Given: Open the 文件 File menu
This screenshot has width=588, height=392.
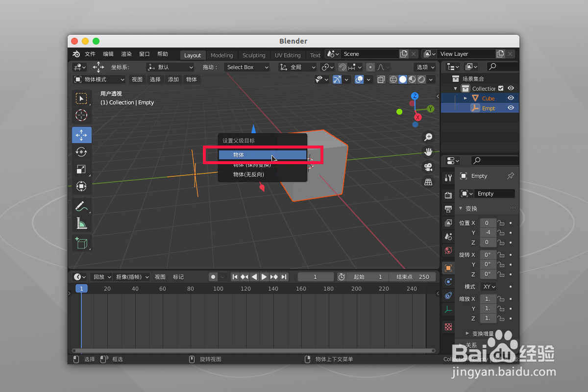Looking at the screenshot, I should click(x=90, y=54).
